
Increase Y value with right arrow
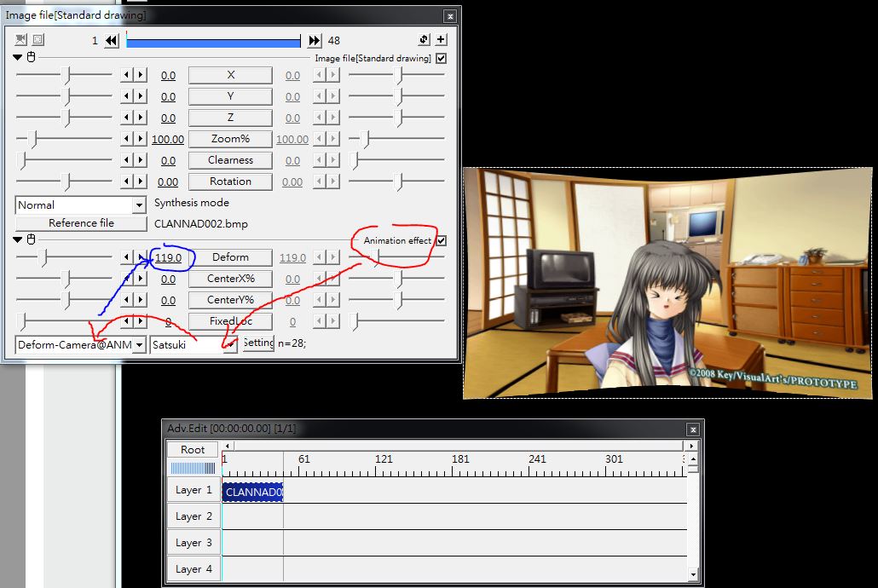click(141, 96)
